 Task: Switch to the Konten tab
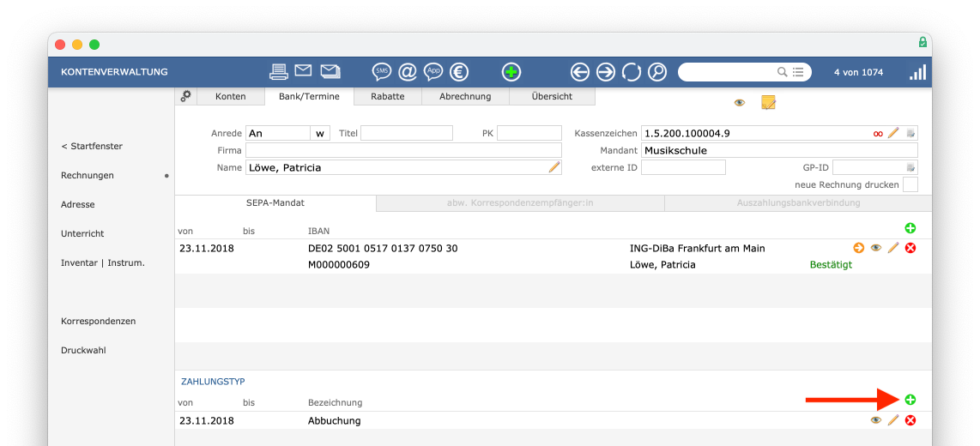231,96
